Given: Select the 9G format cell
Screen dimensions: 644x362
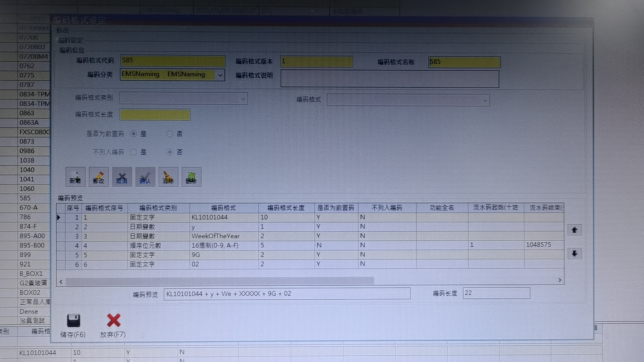Looking at the screenshot, I should [224, 255].
